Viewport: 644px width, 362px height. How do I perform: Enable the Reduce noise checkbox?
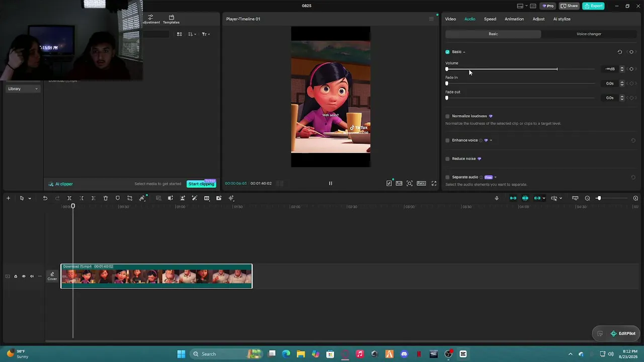447,159
